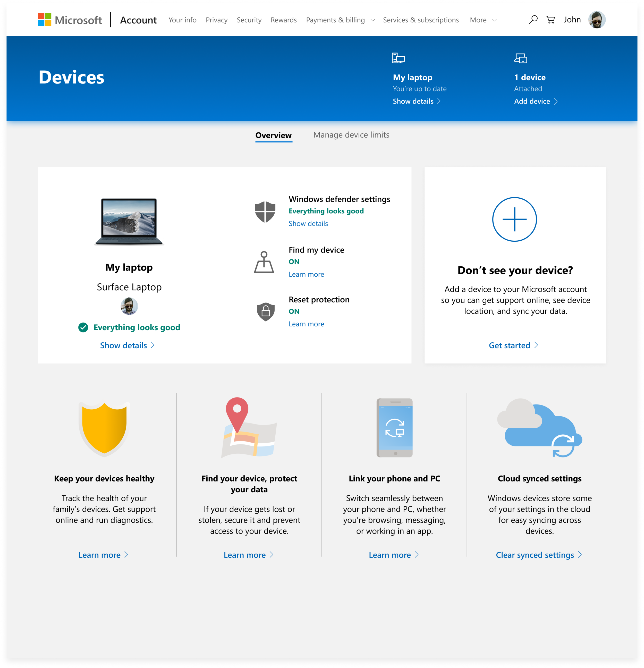This screenshot has width=644, height=668.
Task: Expand the Payments & billing dropdown arrow
Action: [372, 20]
